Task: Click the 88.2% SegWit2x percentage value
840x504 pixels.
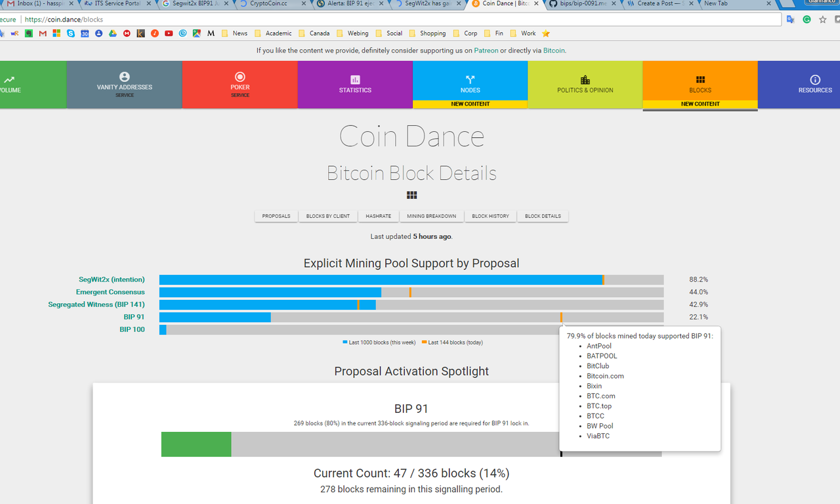Action: coord(698,280)
